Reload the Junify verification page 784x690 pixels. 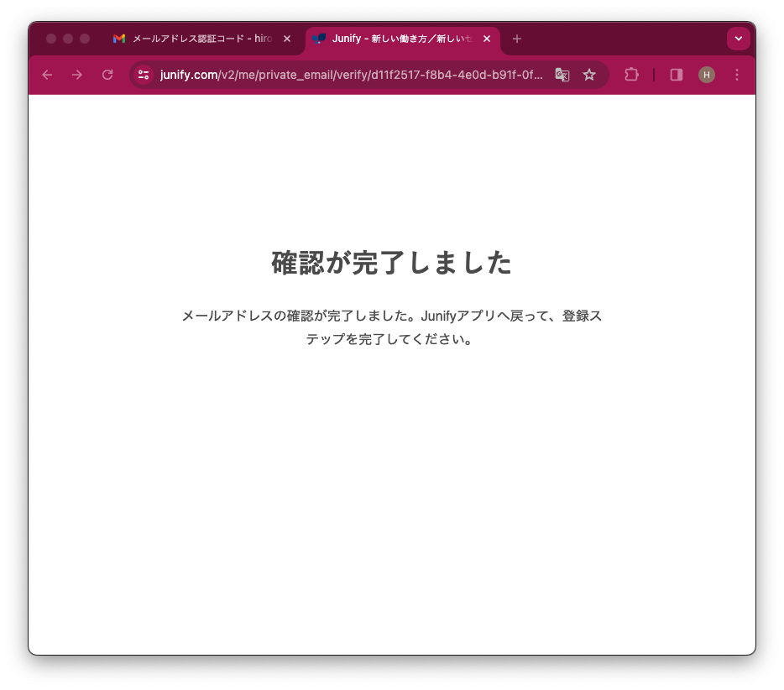coord(107,75)
